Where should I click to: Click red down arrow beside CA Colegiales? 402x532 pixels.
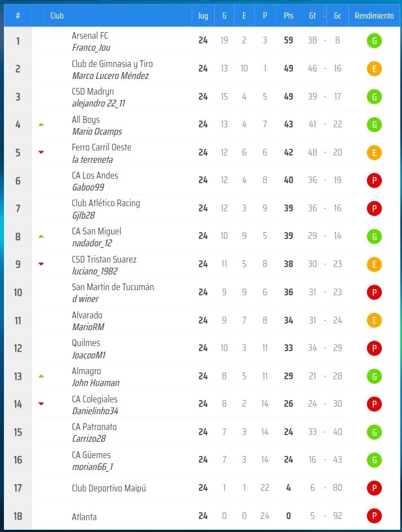pos(41,404)
